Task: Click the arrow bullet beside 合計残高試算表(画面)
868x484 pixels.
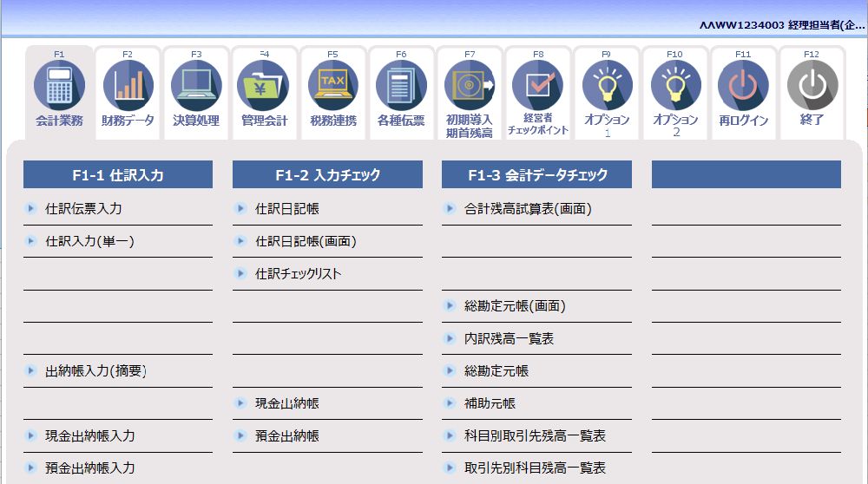Action: point(450,208)
